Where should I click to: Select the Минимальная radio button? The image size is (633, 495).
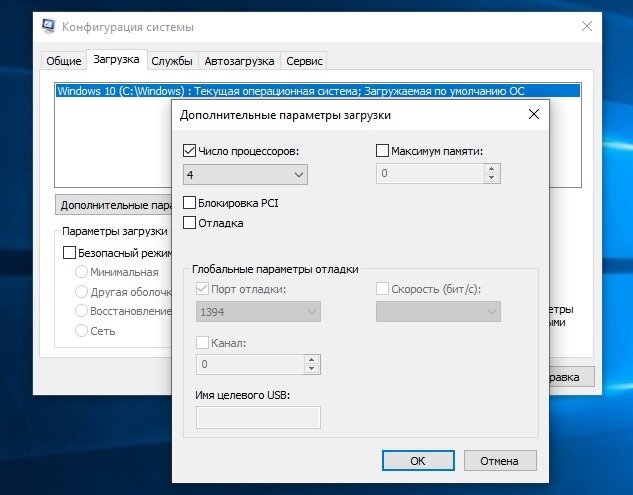pos(81,272)
